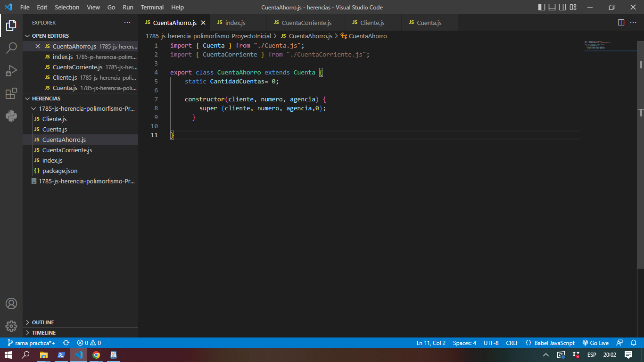Viewport: 644px width, 362px height.
Task: Collapse the Open Editors section
Action: coord(80,36)
